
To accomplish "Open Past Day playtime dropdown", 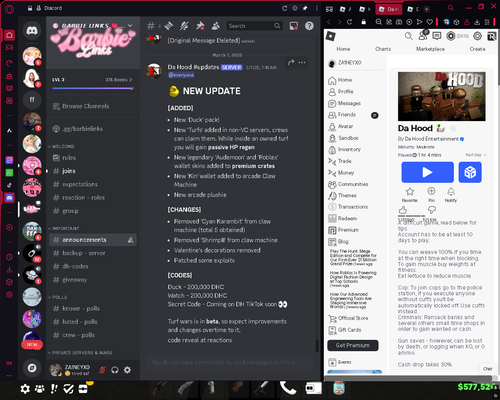I will [476, 155].
